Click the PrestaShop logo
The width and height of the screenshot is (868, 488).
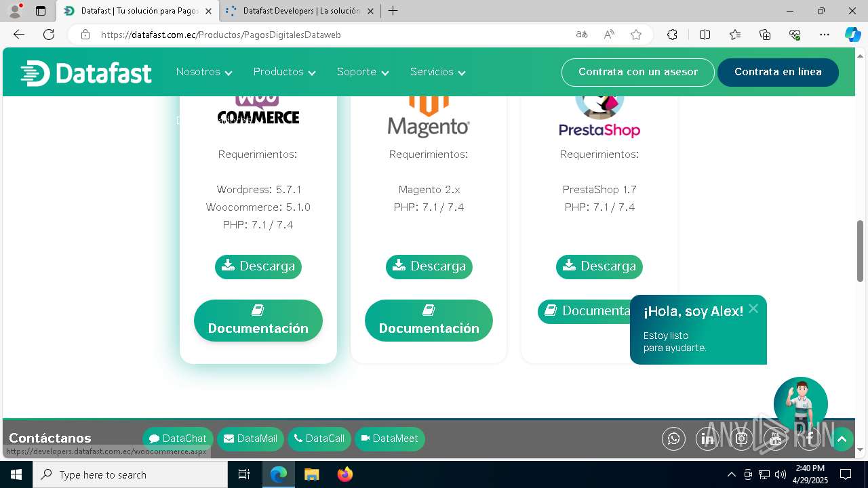(x=599, y=117)
